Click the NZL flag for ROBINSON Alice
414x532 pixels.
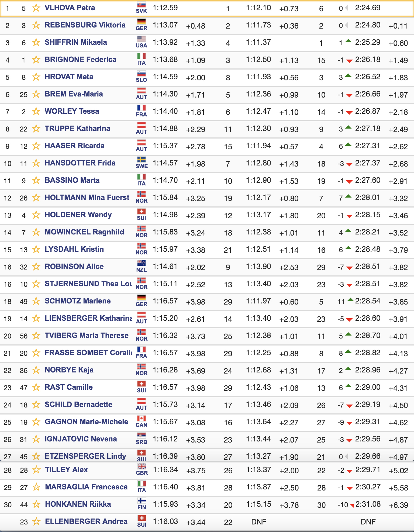pos(142,263)
